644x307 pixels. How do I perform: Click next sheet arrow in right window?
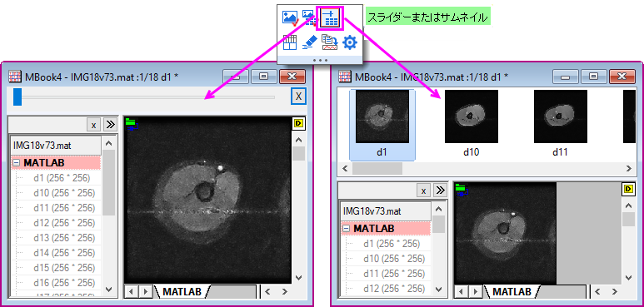[475, 292]
